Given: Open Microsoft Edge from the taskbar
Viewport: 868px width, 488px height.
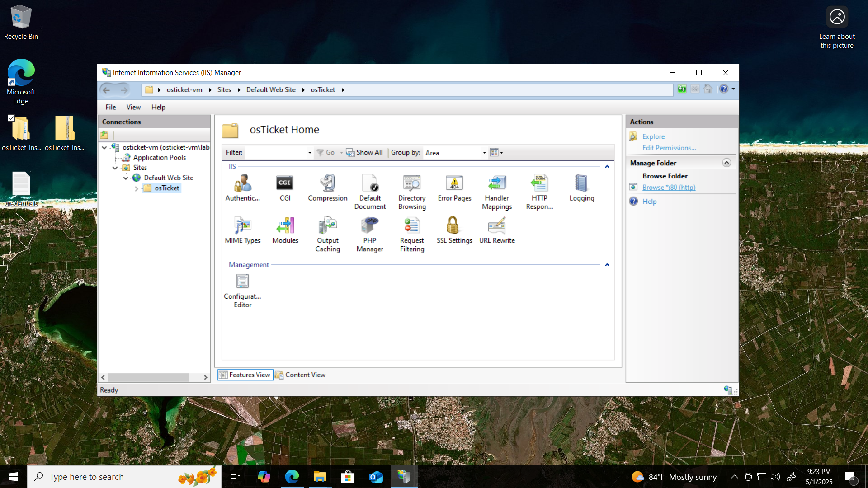Looking at the screenshot, I should pyautogui.click(x=292, y=477).
